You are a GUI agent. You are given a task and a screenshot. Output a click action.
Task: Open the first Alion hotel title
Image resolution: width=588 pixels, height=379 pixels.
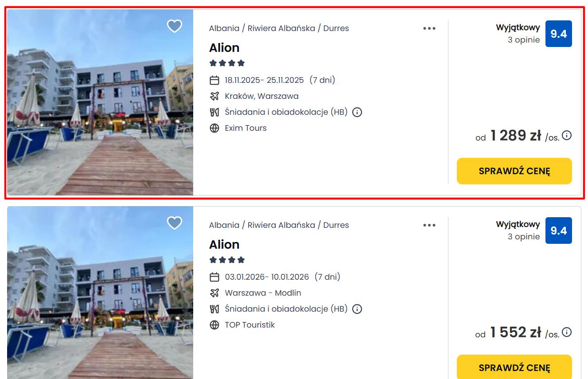224,48
